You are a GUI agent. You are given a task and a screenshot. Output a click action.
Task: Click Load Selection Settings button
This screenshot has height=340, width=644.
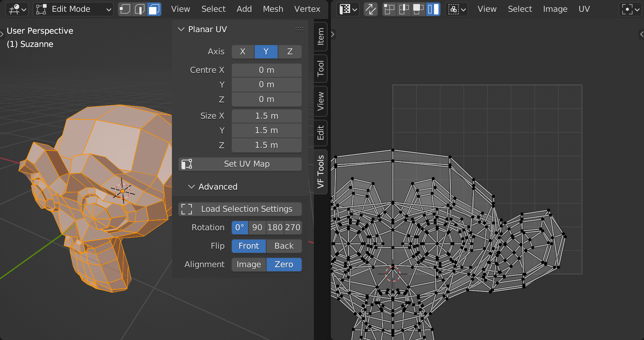tap(240, 209)
